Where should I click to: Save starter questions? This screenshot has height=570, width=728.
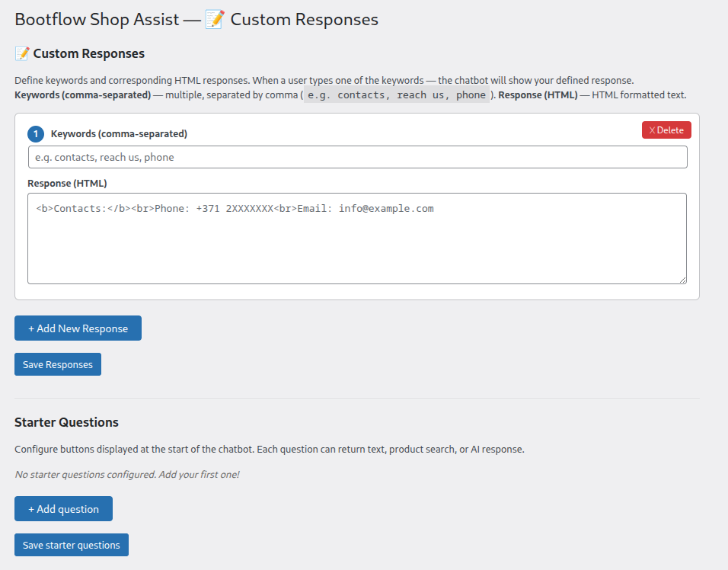click(x=72, y=545)
